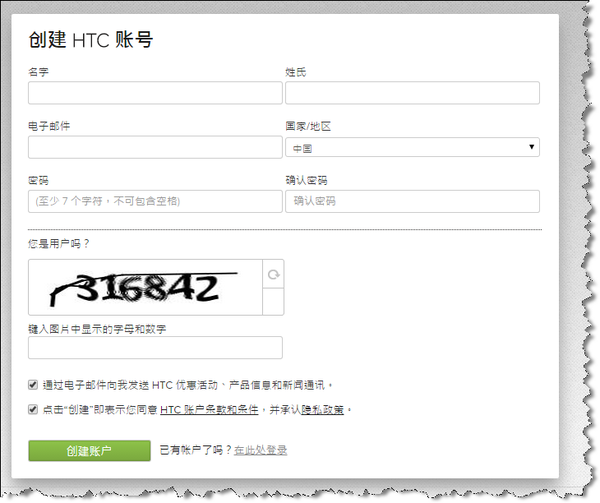Follow the 在此处登录 sign-in link
This screenshot has width=600, height=503.
pos(261,450)
